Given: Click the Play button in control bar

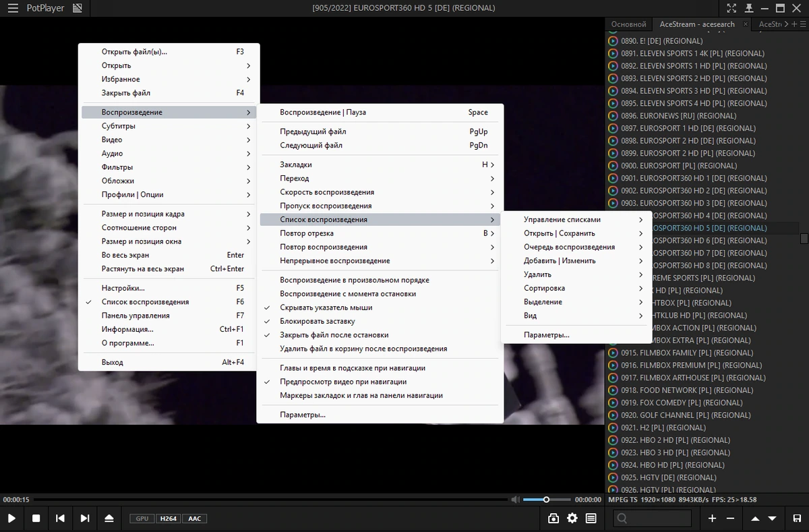Looking at the screenshot, I should point(12,519).
